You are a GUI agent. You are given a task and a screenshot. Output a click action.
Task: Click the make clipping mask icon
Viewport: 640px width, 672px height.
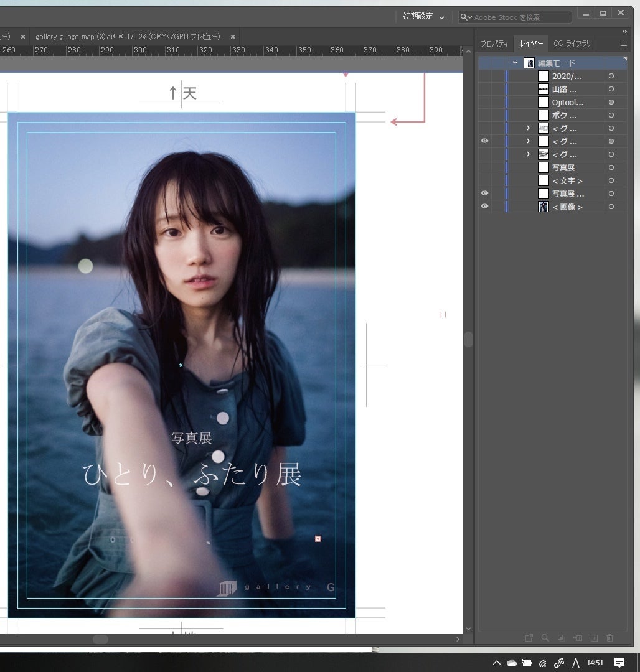click(561, 638)
